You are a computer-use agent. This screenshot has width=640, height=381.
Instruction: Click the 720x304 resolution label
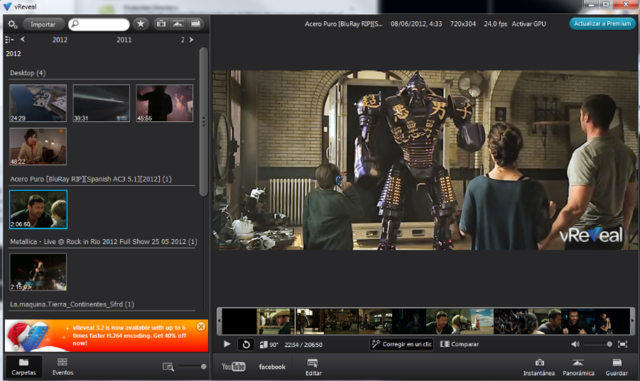pos(463,24)
